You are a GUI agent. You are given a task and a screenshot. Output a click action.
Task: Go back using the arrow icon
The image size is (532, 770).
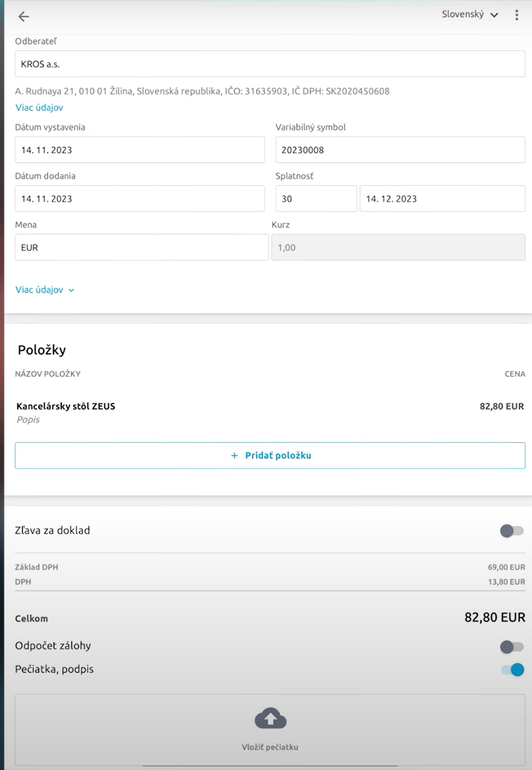coord(24,16)
